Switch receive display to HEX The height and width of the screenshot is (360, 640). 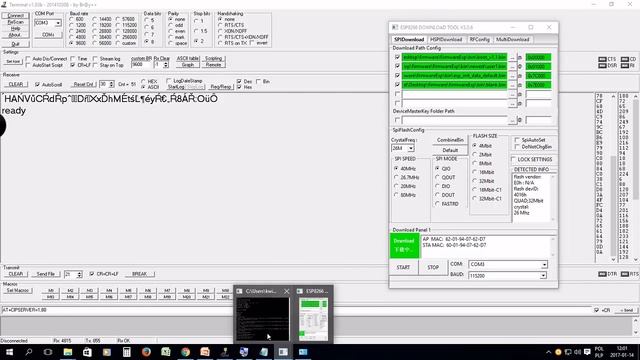point(143,81)
